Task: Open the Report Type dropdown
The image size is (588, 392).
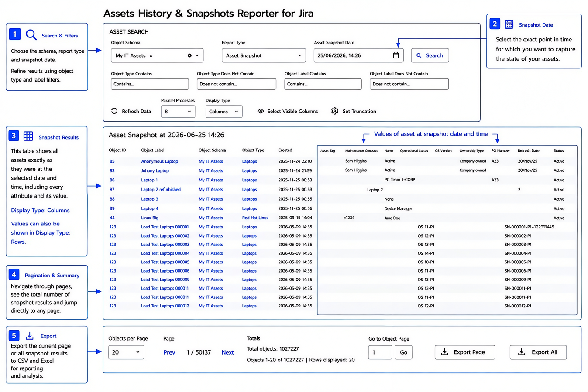Action: 264,55
